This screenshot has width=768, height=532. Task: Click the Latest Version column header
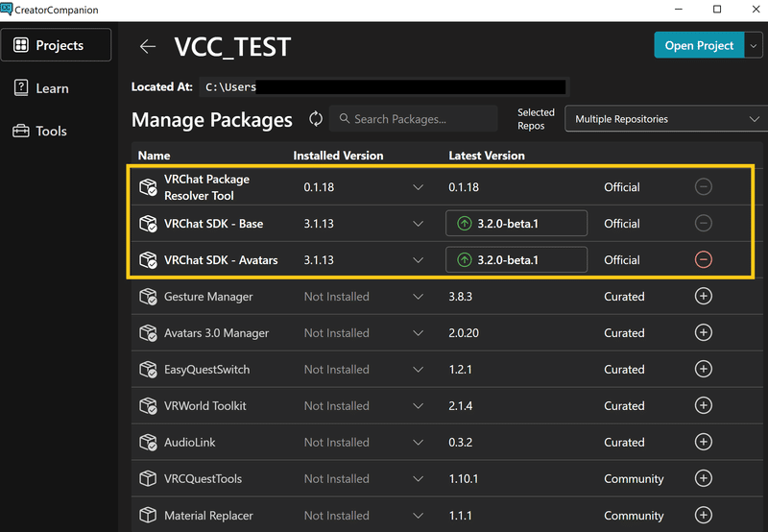(487, 156)
